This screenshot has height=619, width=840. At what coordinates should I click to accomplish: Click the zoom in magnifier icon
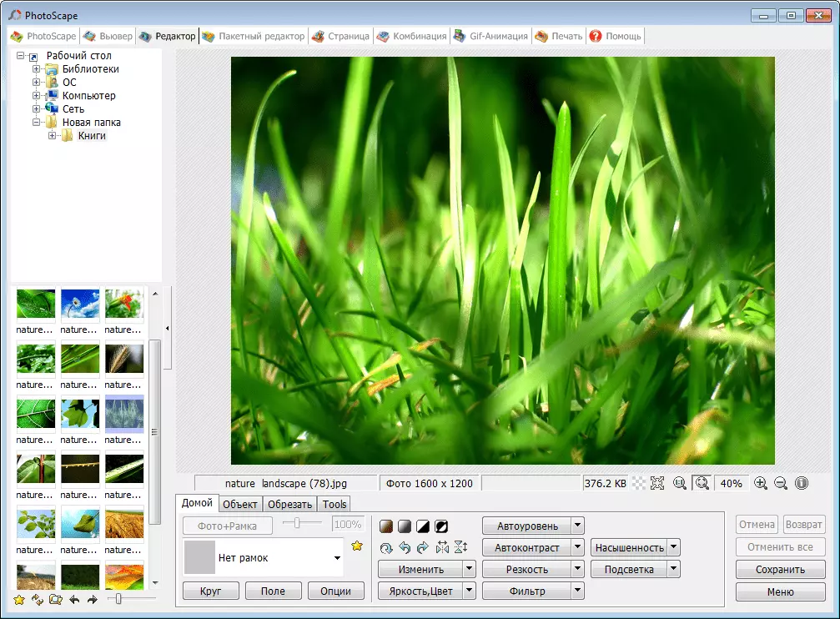coord(761,483)
